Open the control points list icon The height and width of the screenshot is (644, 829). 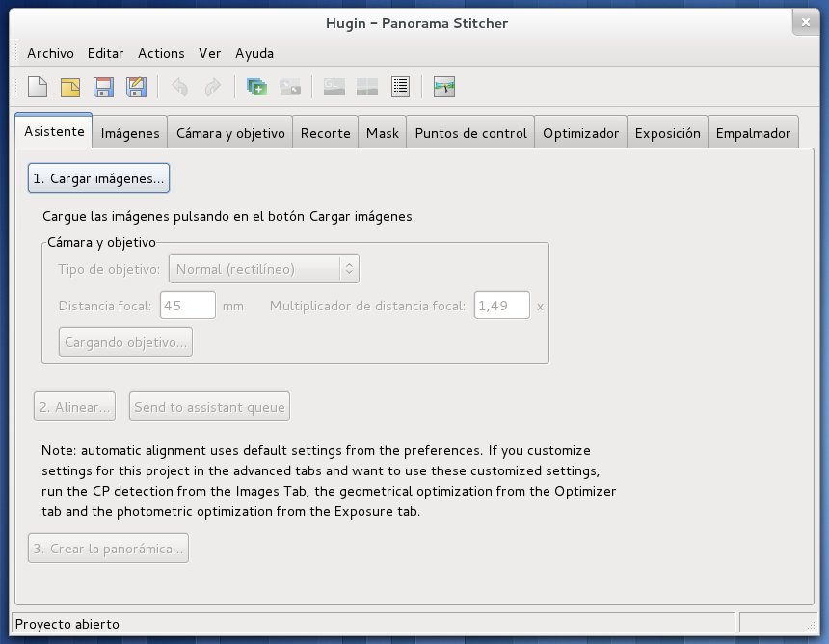point(401,88)
